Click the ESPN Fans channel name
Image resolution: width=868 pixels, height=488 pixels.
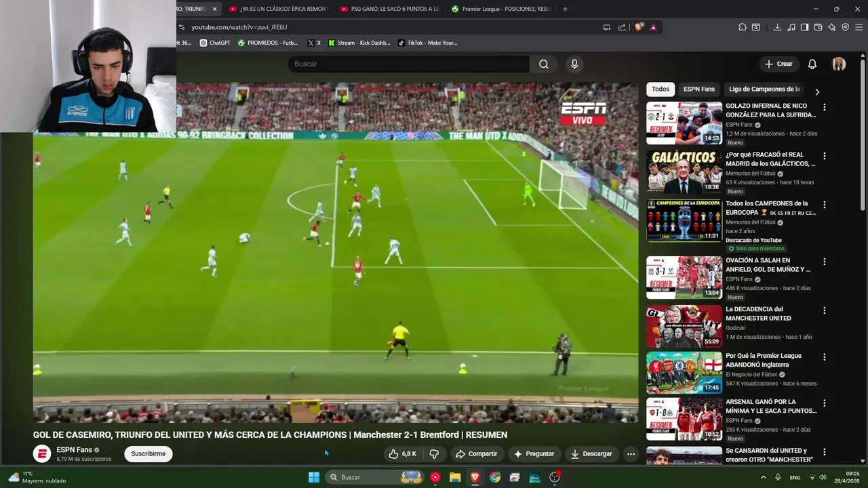(74, 450)
